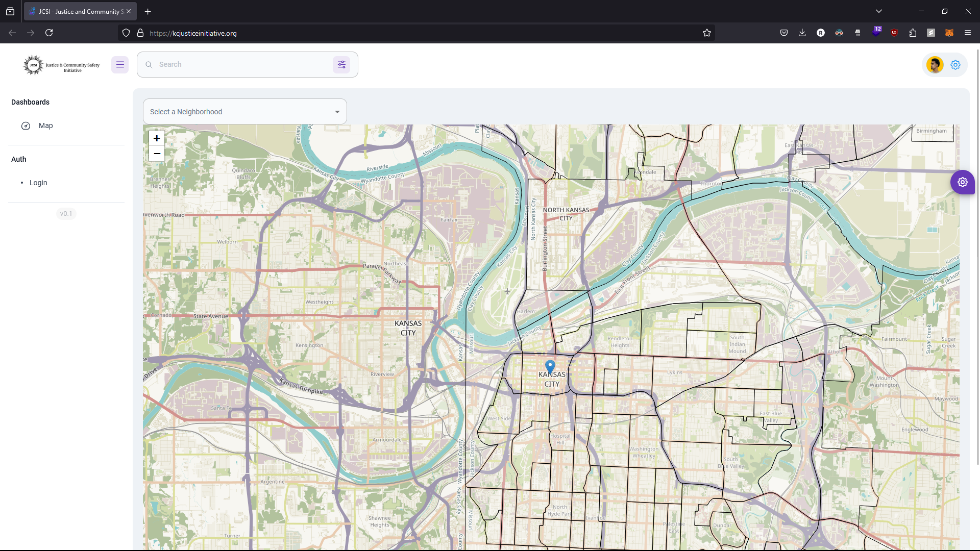
Task: Zoom out on the map
Action: click(157, 154)
